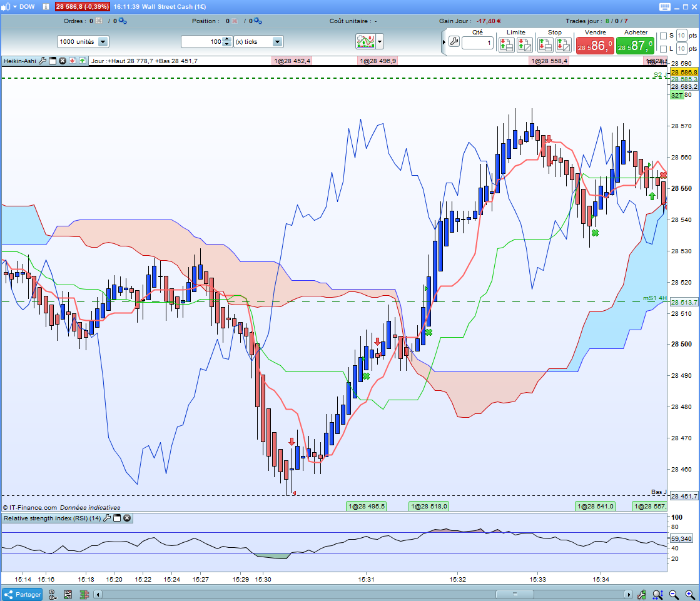Image resolution: width=700 pixels, height=601 pixels.
Task: Open Heikin-Ashi wrench settings
Action: pyautogui.click(x=43, y=61)
